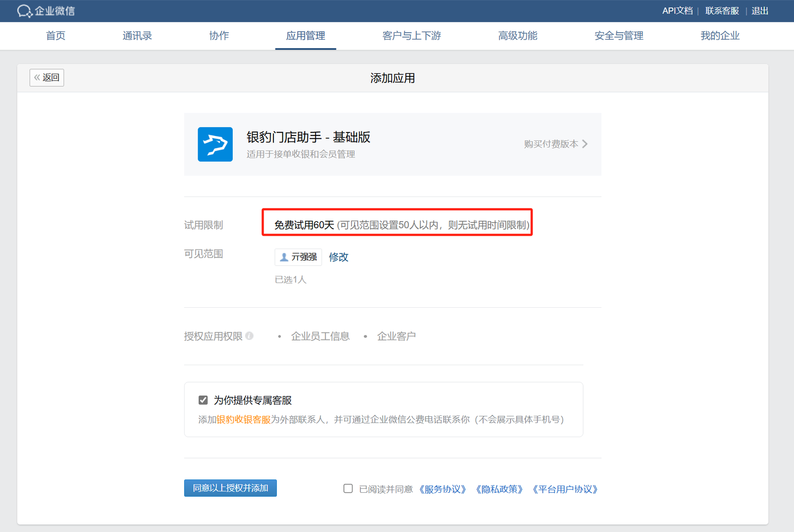Click the 亓强强 member tag
The image size is (794, 532).
(298, 257)
